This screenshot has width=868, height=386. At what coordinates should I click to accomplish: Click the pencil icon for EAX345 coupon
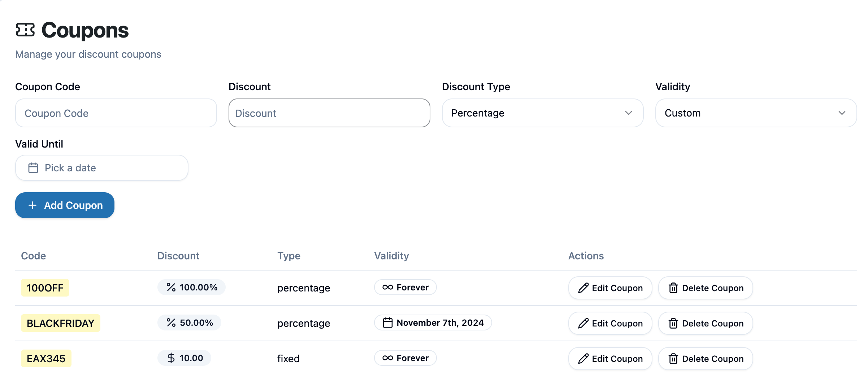point(583,359)
